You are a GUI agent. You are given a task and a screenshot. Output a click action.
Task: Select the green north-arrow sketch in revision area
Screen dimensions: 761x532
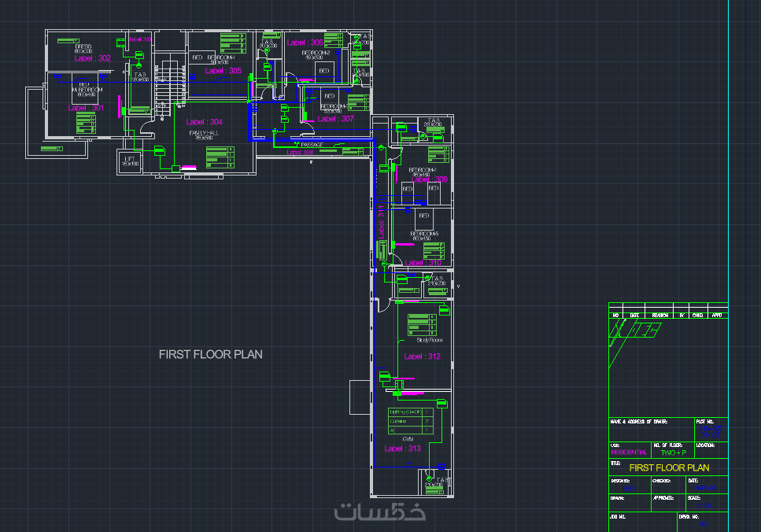click(x=635, y=343)
